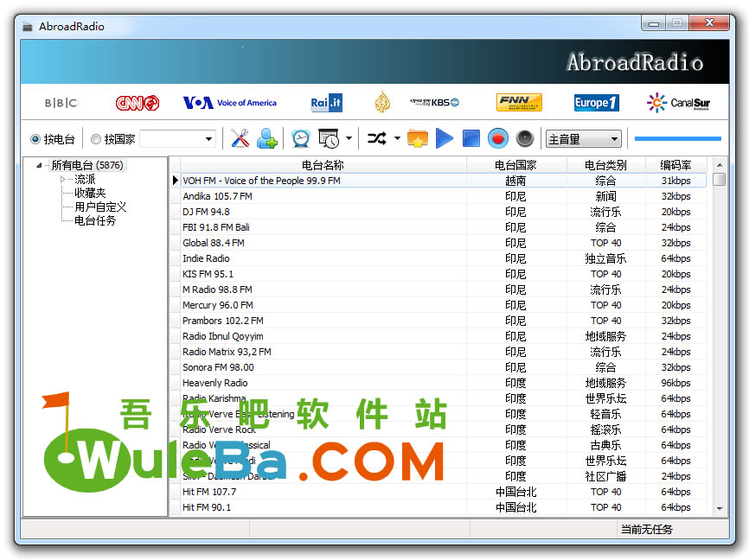This screenshot has width=749, height=560.
Task: Click the 96kbps bitrate cell
Action: [x=675, y=383]
